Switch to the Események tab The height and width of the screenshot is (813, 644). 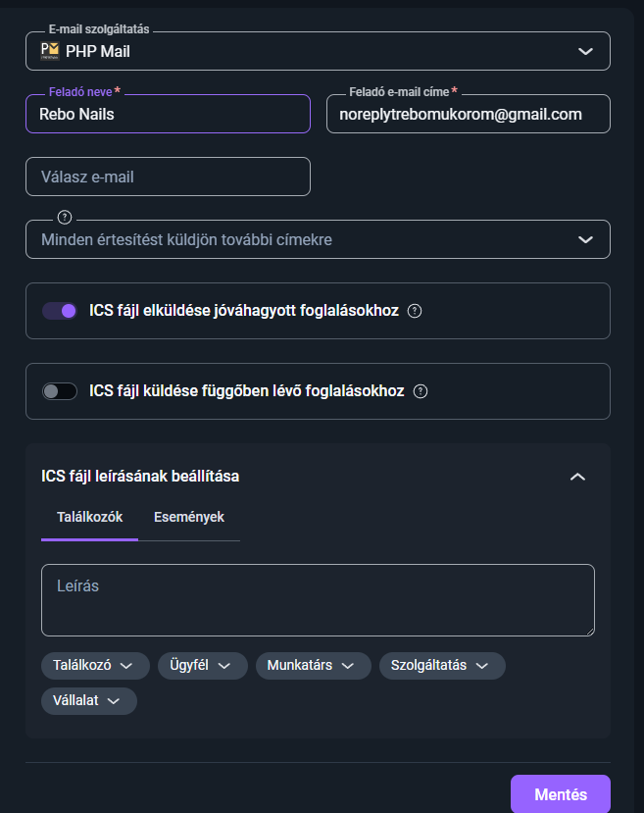[x=189, y=517]
